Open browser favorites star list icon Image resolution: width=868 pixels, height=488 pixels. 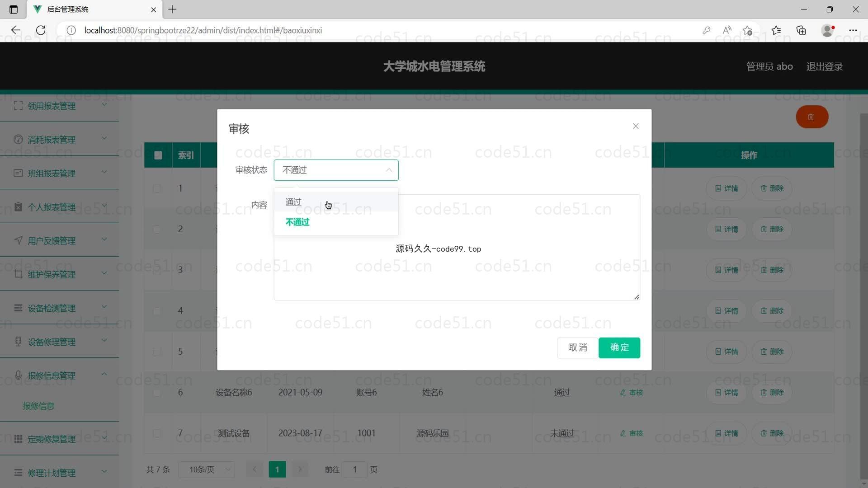776,30
